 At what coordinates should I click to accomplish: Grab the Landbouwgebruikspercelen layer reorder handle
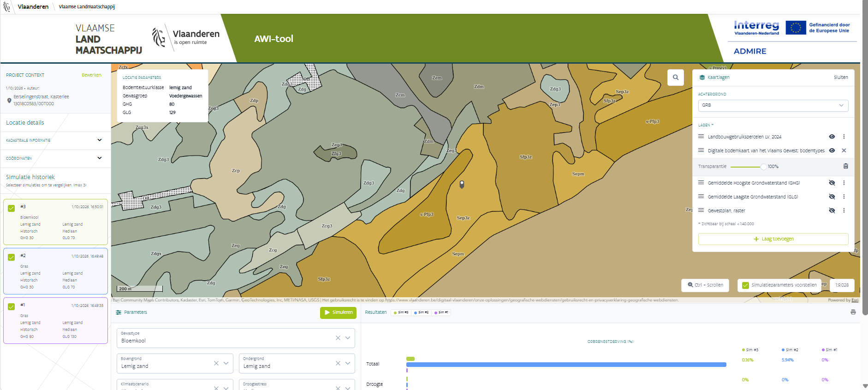point(701,137)
